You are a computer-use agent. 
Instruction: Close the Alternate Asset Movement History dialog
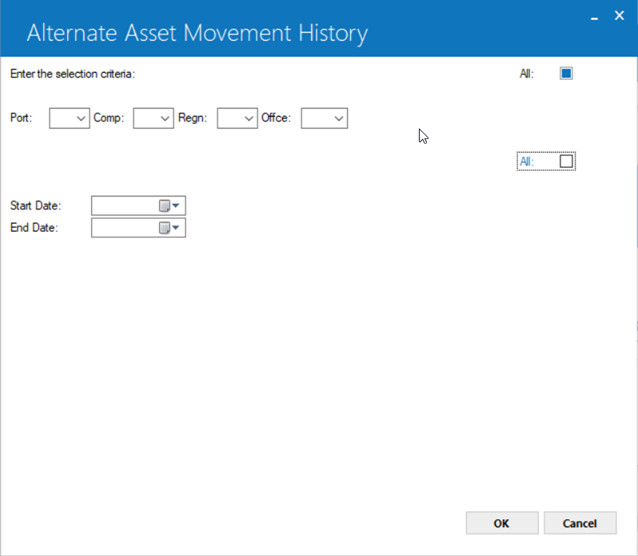pos(619,15)
